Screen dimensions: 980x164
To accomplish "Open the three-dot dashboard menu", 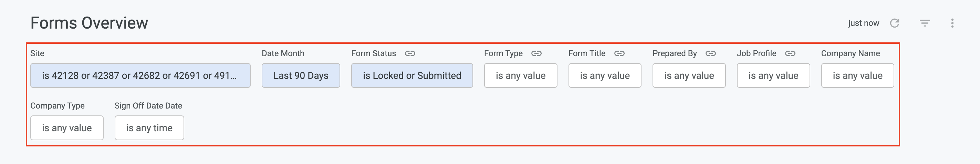I will click(952, 23).
